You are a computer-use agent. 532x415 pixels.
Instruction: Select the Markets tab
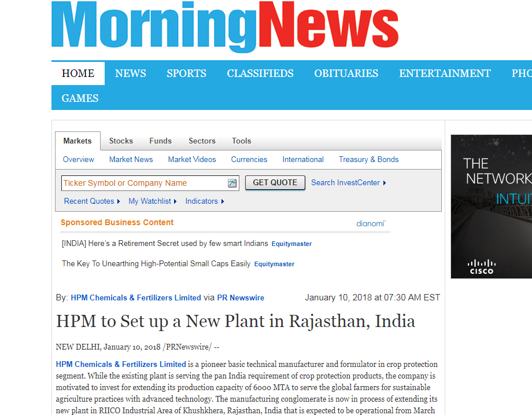tap(77, 141)
